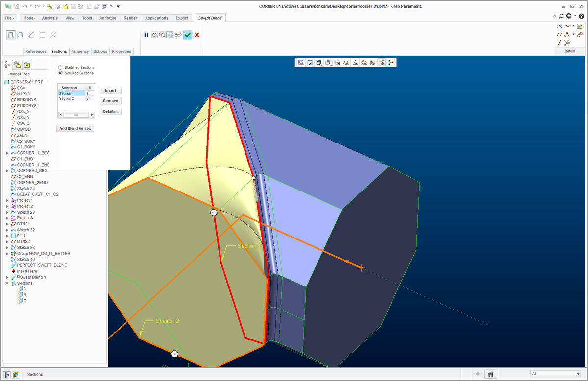Click the Insert section button
The width and height of the screenshot is (588, 381).
[111, 91]
